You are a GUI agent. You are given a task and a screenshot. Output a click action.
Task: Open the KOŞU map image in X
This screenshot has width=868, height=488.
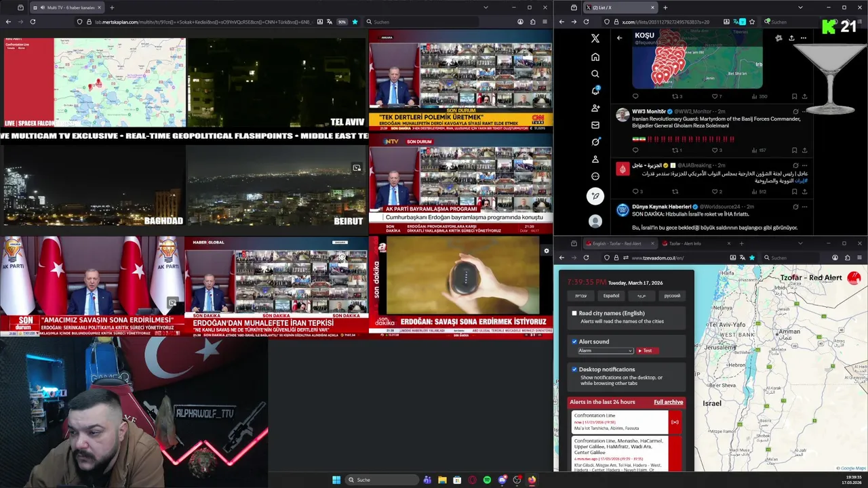click(697, 59)
